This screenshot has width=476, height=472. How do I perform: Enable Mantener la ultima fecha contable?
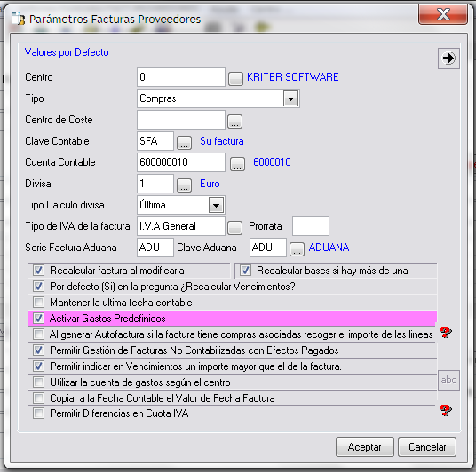pos(38,303)
